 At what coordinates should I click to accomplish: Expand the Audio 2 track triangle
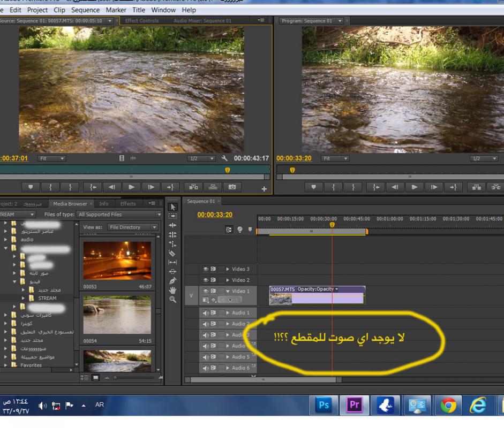pos(228,324)
